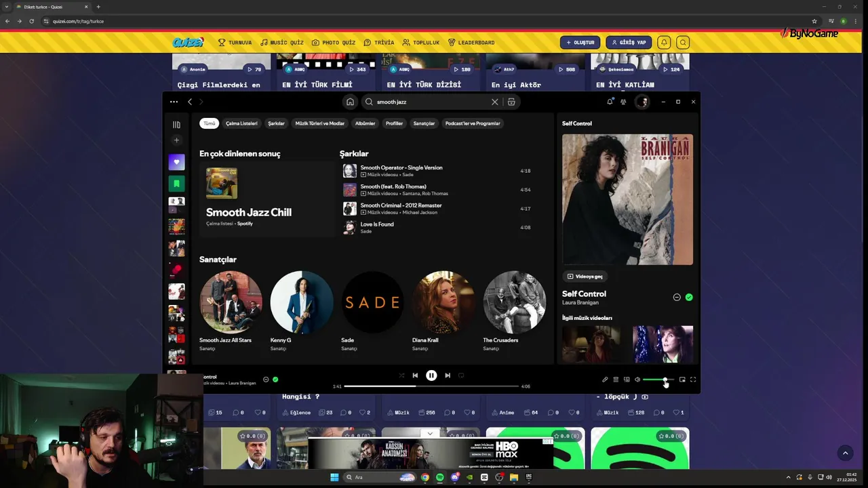Open Discord from Windows taskbar
Viewport: 868px width, 488px height.
pos(454,477)
